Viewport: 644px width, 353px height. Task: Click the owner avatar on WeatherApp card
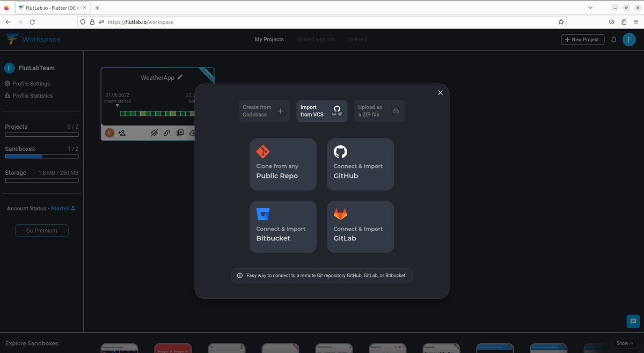(x=109, y=133)
